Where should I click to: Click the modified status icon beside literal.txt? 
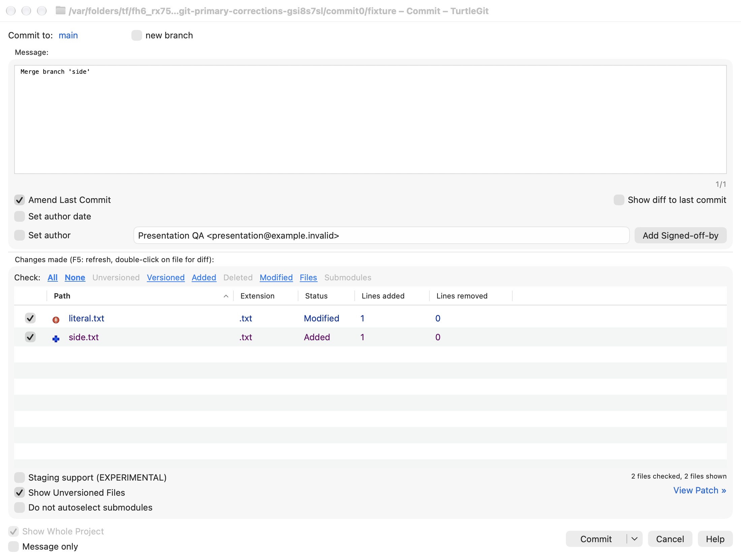click(56, 319)
